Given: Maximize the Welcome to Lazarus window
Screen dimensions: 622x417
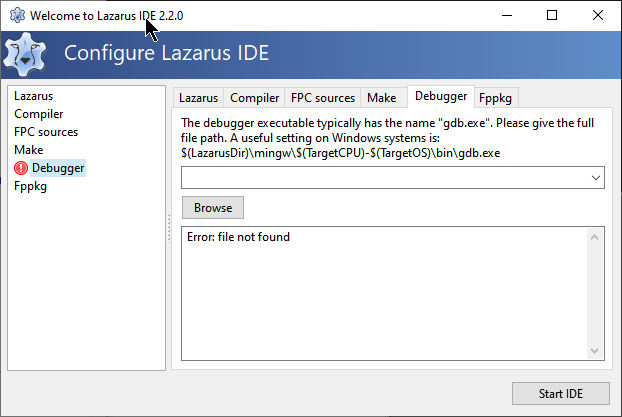Looking at the screenshot, I should pyautogui.click(x=552, y=16).
